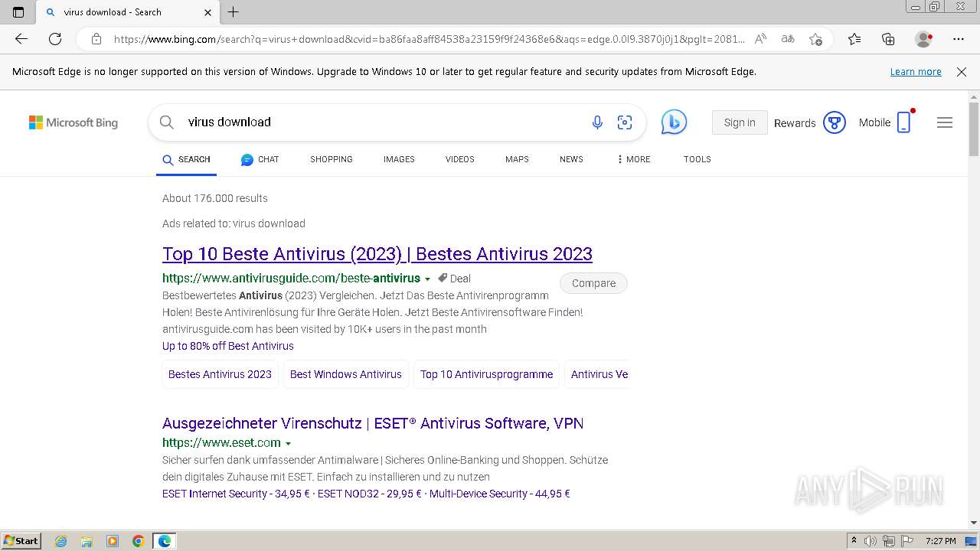Click the Edge taskbar icon
The width and height of the screenshot is (980, 551).
coord(165,541)
